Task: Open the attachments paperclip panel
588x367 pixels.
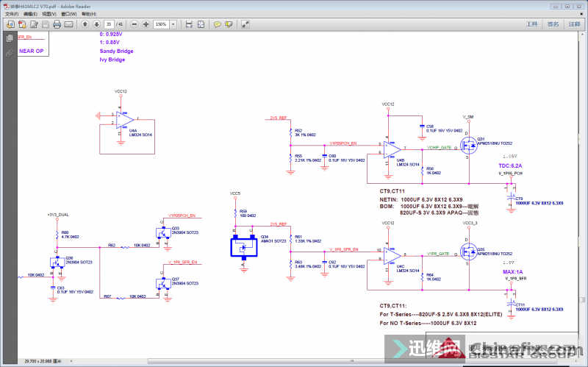Action: tap(9, 53)
